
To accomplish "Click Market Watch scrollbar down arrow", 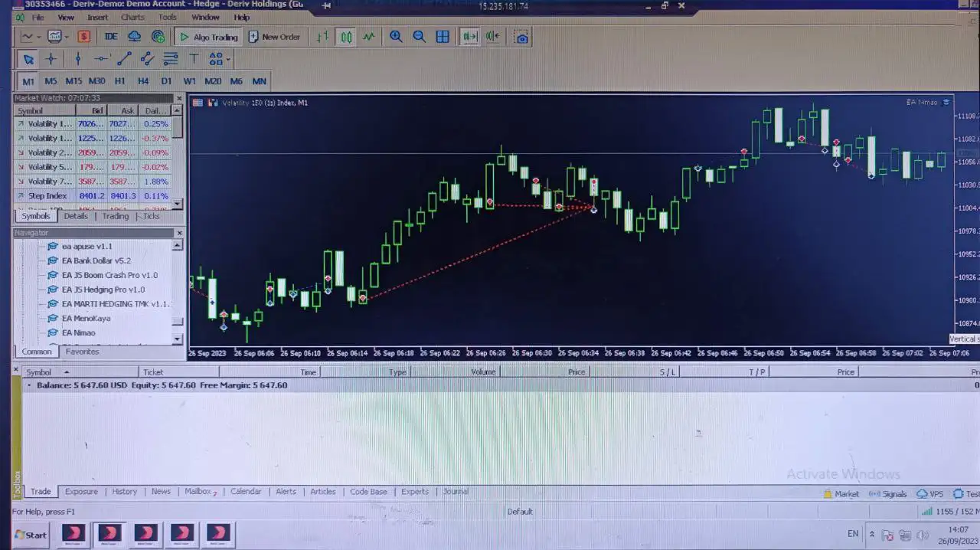I will point(178,204).
